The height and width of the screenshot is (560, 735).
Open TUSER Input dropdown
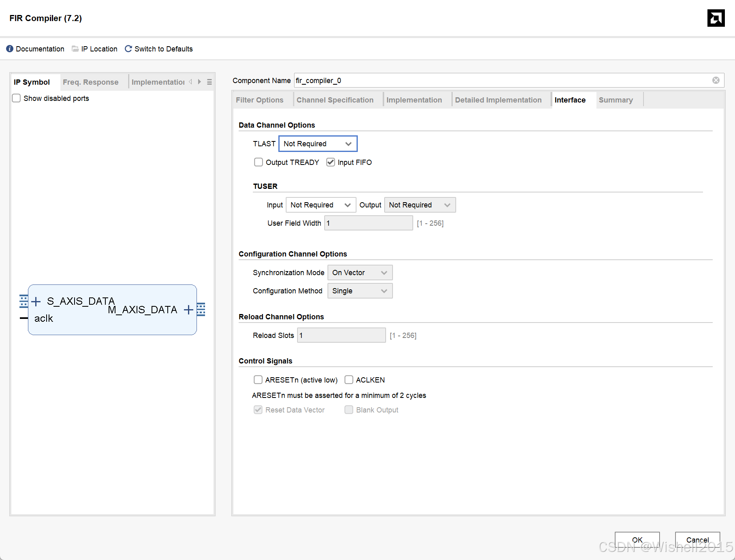coord(321,205)
